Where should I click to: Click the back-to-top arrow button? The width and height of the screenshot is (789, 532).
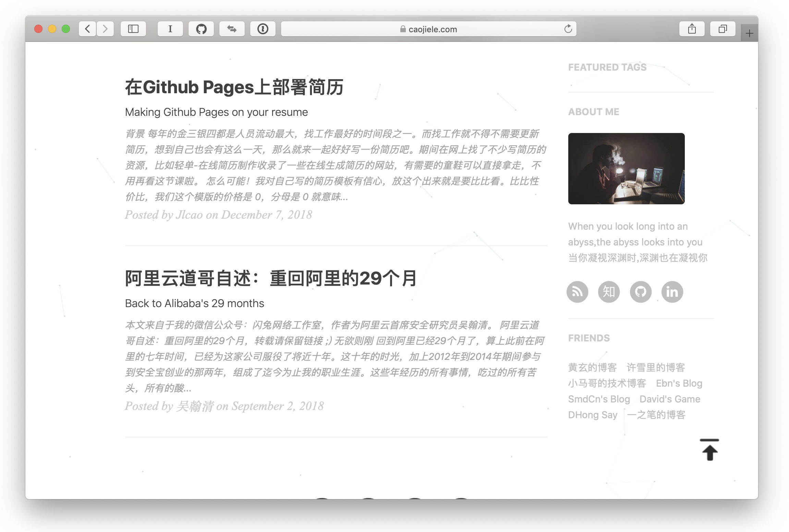[709, 450]
